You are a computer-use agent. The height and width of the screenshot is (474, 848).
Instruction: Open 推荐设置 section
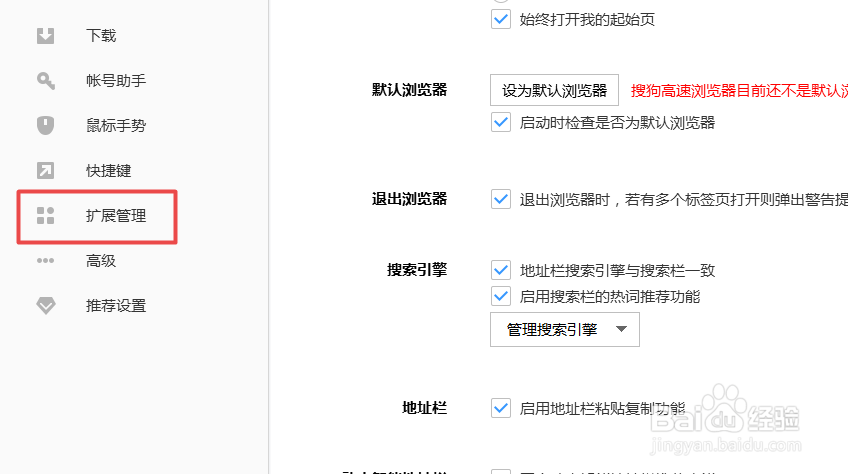point(116,306)
